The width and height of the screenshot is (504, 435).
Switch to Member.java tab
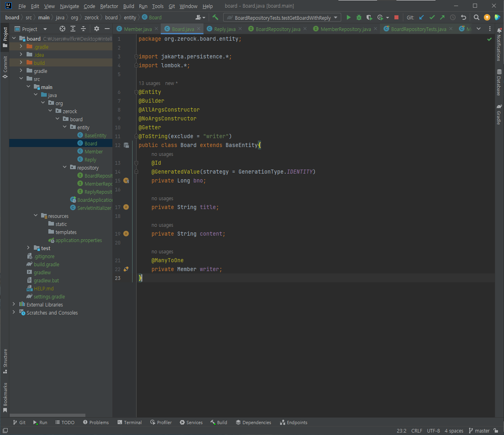coord(138,29)
